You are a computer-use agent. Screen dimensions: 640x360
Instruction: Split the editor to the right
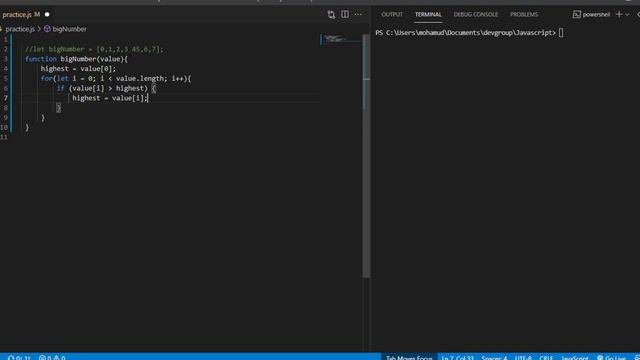coord(345,14)
